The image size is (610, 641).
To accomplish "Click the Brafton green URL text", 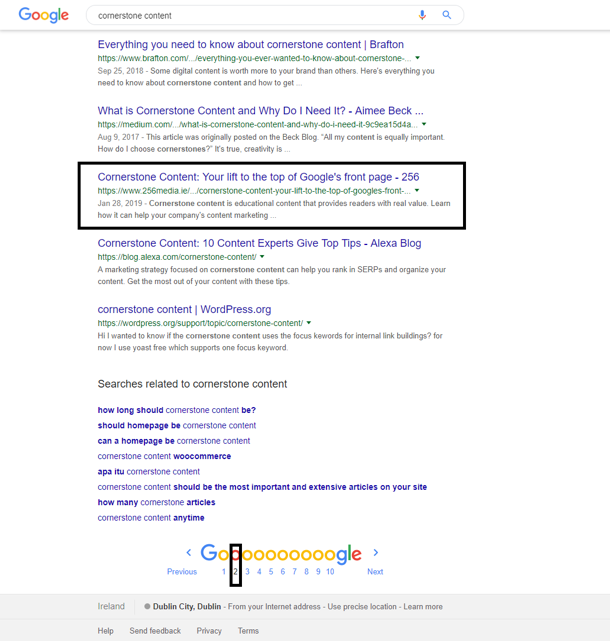I will coord(254,58).
